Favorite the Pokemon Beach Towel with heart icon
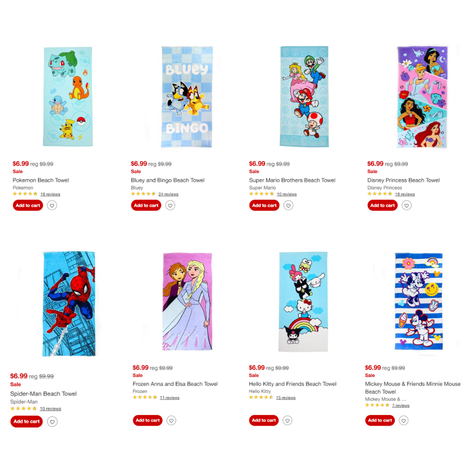Viewport: 476px width, 476px height. pos(52,206)
